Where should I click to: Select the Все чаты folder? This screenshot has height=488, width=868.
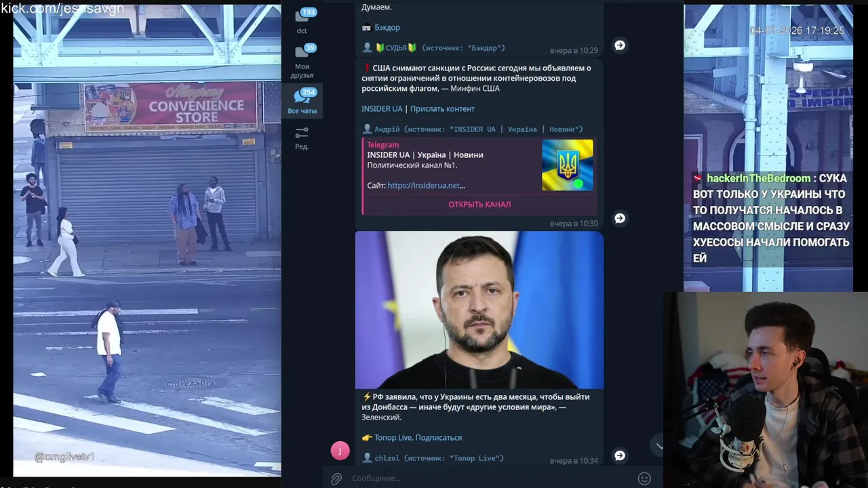click(x=302, y=102)
